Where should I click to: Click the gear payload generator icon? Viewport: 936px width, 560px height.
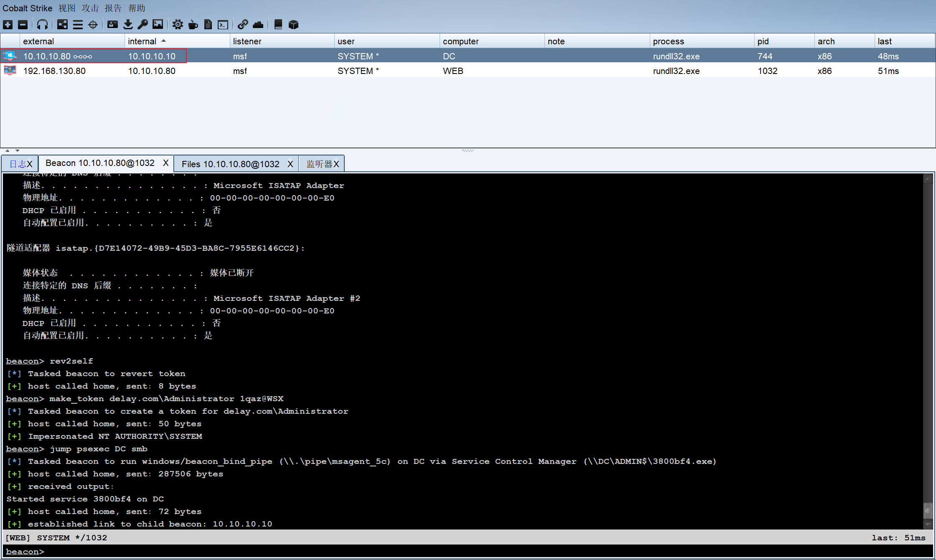178,25
